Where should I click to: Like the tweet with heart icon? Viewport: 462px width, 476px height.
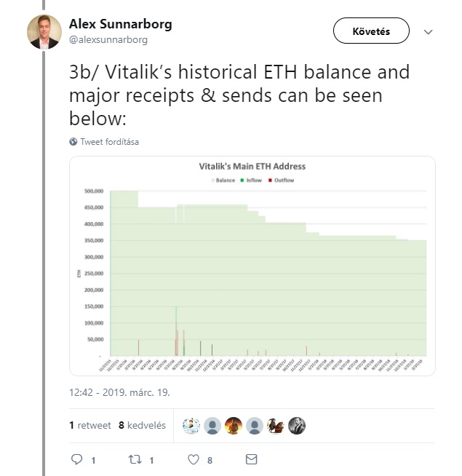pyautogui.click(x=194, y=459)
